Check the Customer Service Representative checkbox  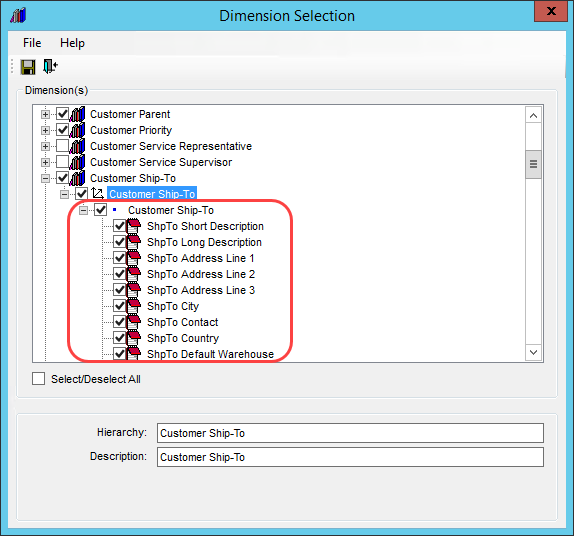(62, 146)
